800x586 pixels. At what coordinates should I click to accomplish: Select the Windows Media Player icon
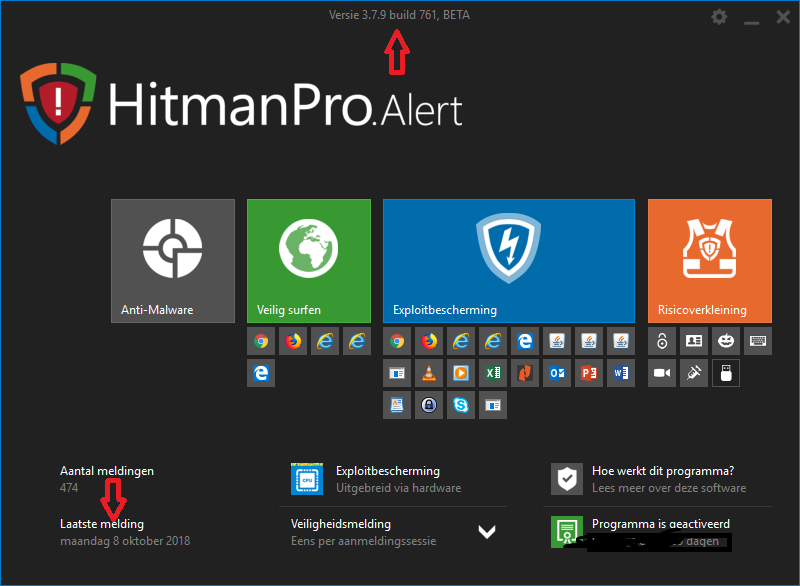[461, 373]
